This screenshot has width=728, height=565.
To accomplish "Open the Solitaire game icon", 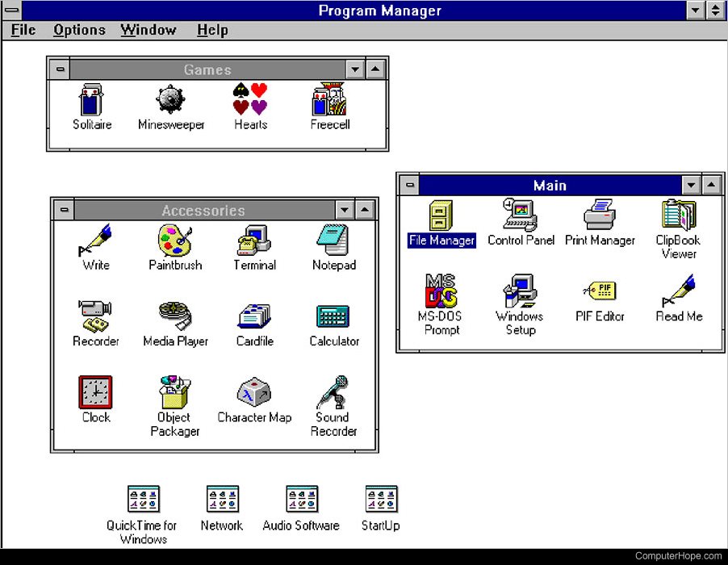I will [91, 100].
